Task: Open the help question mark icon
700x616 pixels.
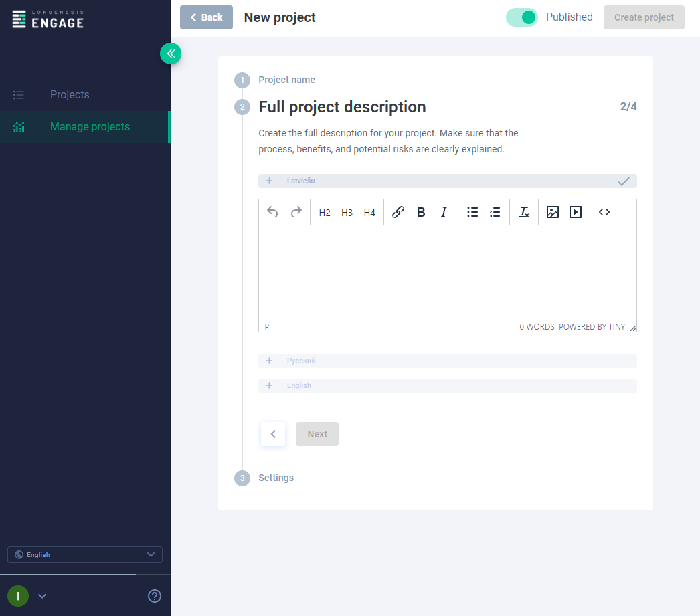Action: 155,595
